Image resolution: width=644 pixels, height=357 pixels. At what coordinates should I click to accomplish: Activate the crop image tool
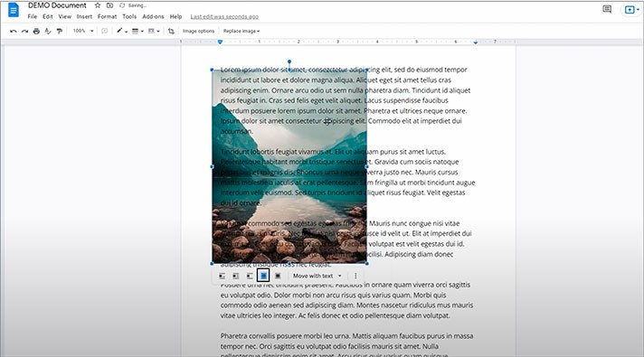click(171, 32)
